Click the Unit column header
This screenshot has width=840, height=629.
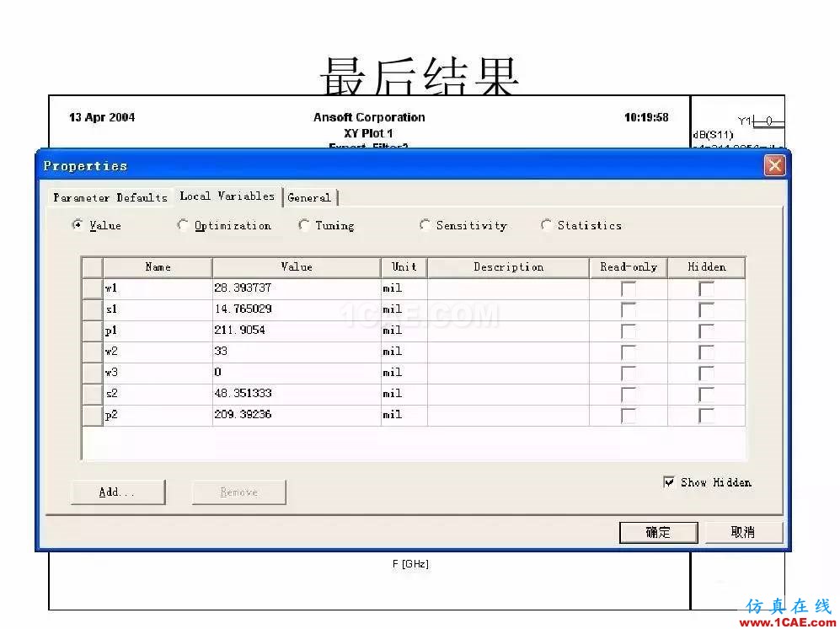pos(404,267)
